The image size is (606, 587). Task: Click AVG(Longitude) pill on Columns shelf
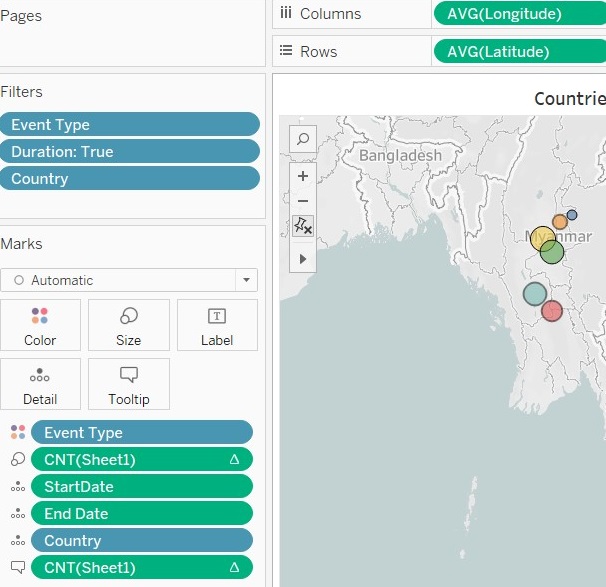pyautogui.click(x=518, y=14)
